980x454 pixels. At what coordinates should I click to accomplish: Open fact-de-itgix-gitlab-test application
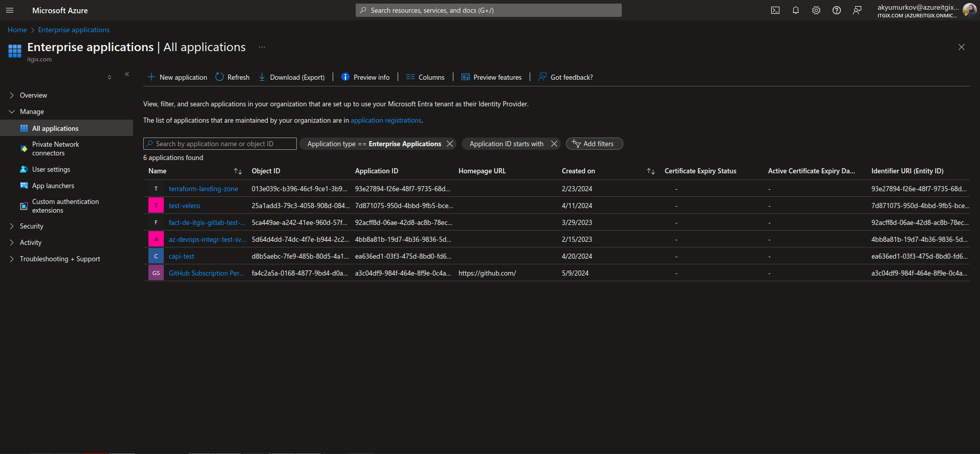[207, 222]
